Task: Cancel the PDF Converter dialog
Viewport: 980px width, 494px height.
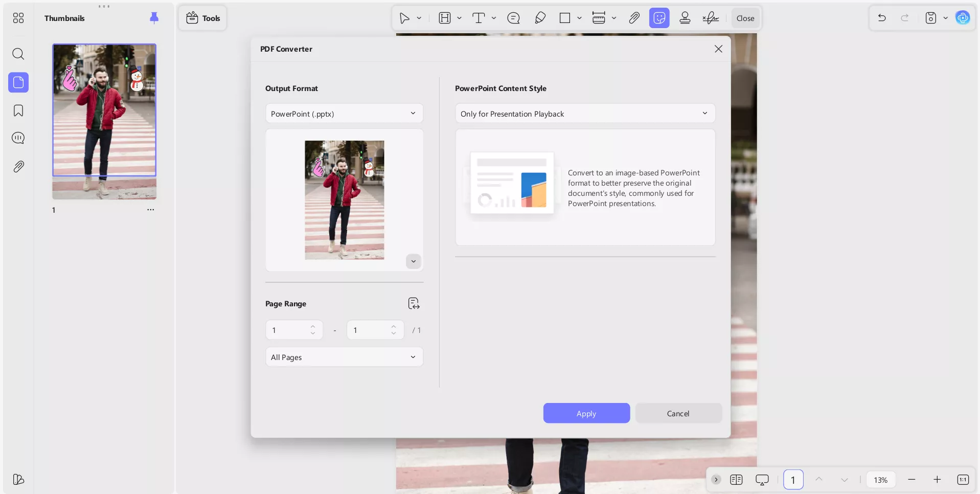Action: (678, 413)
